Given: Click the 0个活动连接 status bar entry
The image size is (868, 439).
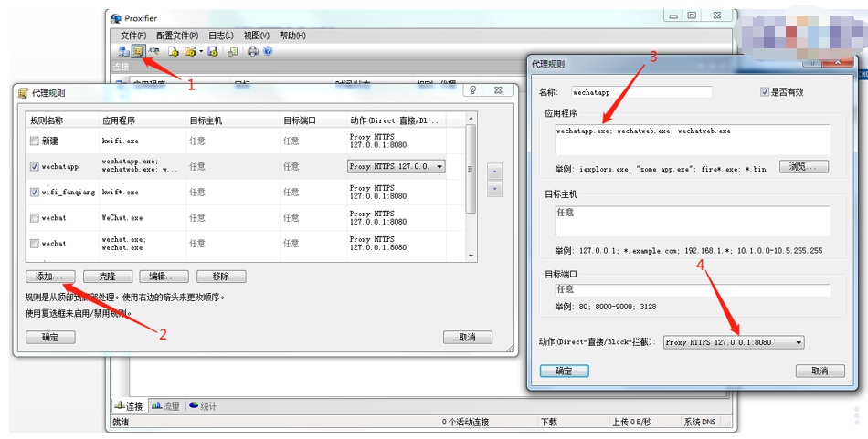Looking at the screenshot, I should coord(466,422).
